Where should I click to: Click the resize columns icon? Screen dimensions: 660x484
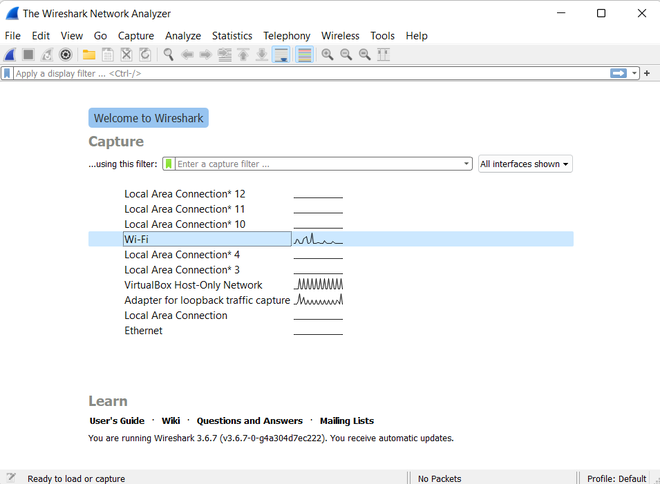(x=383, y=55)
